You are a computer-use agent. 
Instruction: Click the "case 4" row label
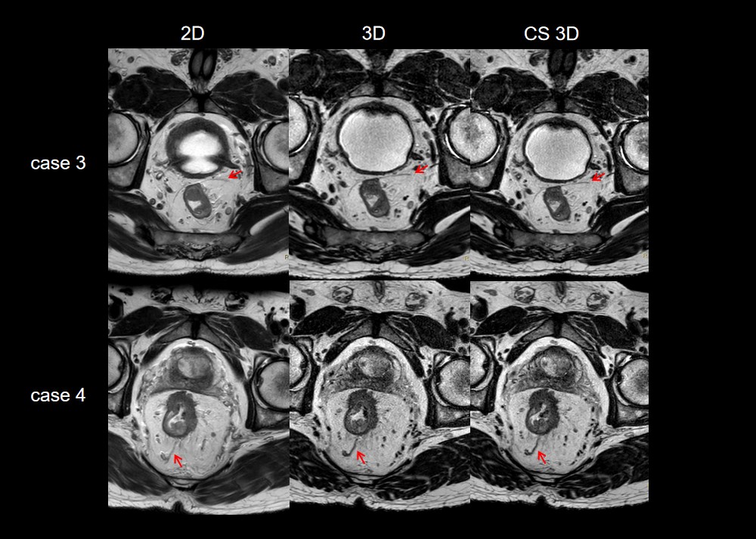click(57, 395)
